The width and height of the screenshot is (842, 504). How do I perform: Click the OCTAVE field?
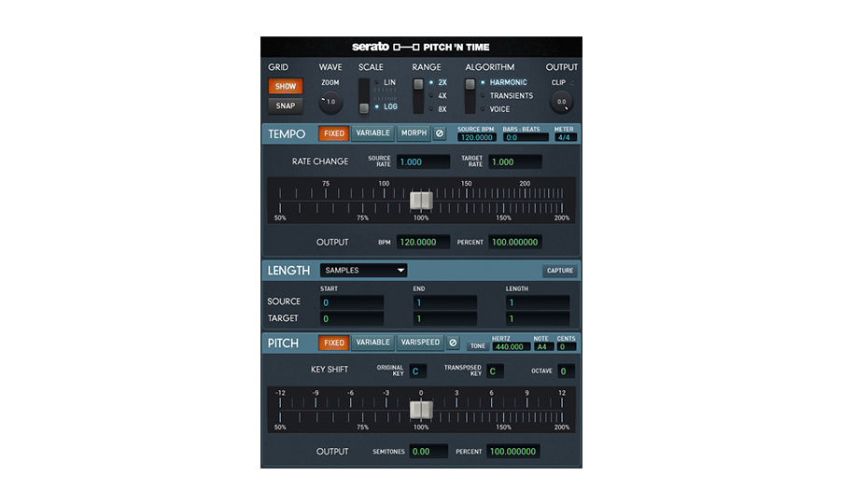566,371
